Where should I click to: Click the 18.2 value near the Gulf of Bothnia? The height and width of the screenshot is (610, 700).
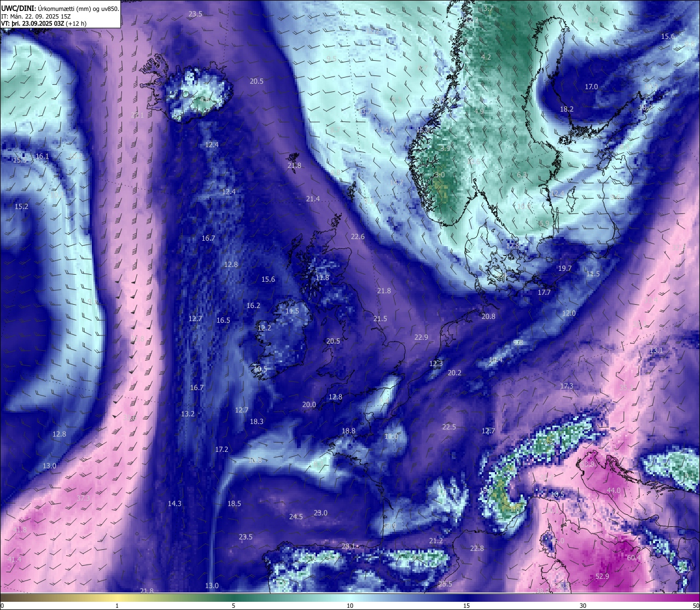[567, 109]
